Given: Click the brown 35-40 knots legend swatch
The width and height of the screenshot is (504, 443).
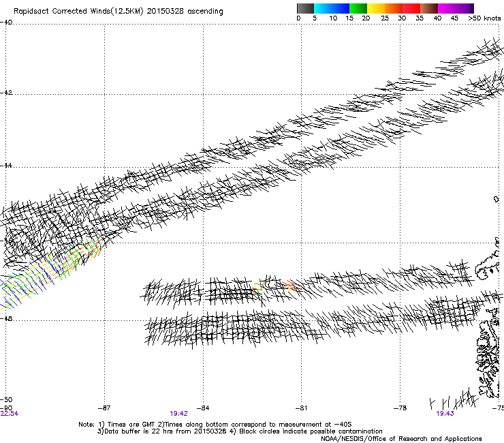Looking at the screenshot, I should pos(429,8).
